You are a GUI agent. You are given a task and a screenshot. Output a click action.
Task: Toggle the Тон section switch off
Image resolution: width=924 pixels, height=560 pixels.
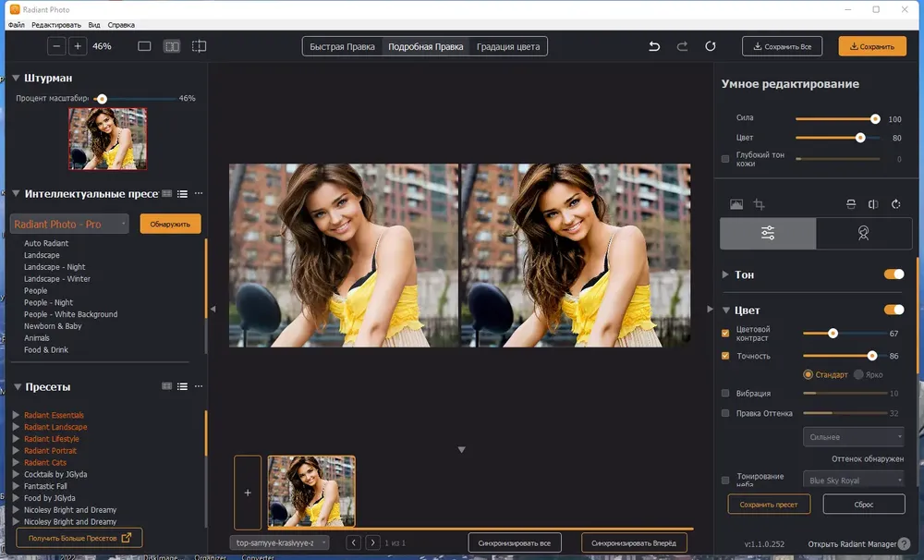pos(894,274)
